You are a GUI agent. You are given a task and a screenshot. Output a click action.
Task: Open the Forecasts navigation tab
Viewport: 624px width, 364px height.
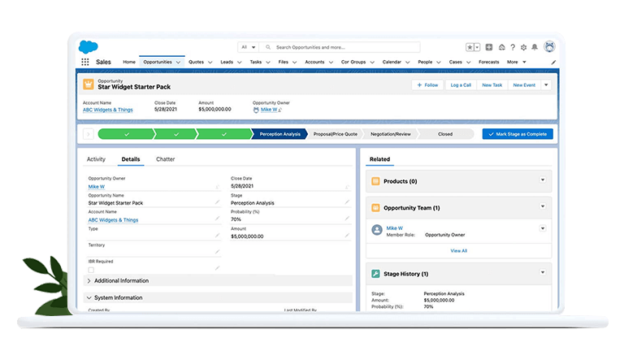coord(488,62)
